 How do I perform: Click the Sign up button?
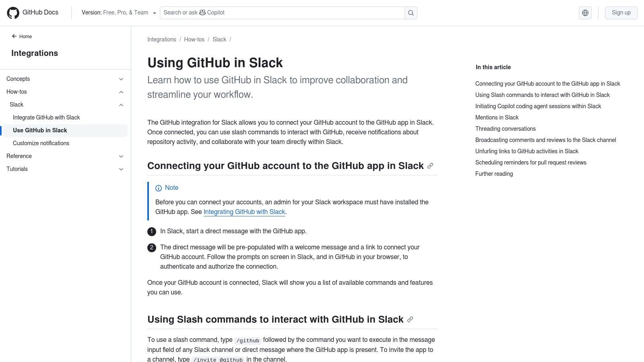coord(621,12)
